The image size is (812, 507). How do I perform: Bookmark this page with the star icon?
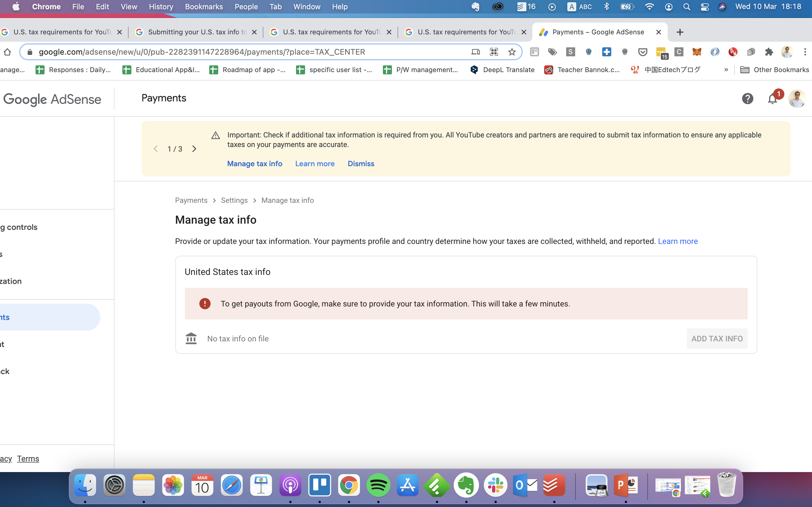512,52
